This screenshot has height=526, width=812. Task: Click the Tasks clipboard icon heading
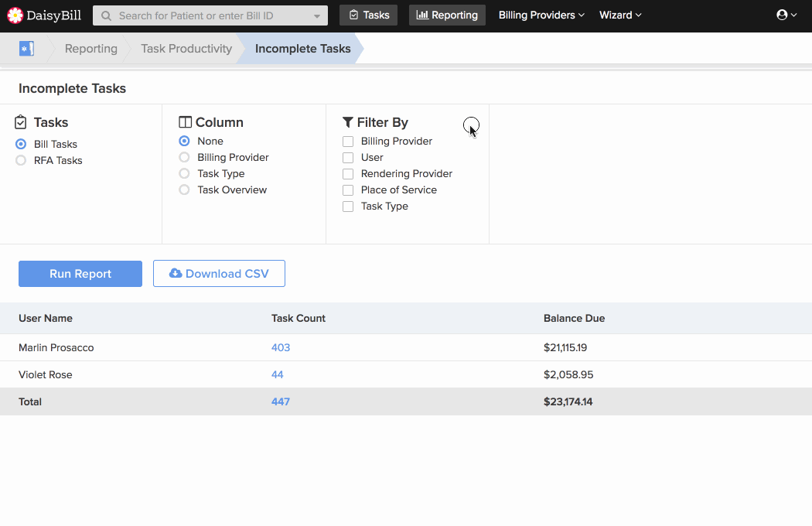click(x=21, y=122)
